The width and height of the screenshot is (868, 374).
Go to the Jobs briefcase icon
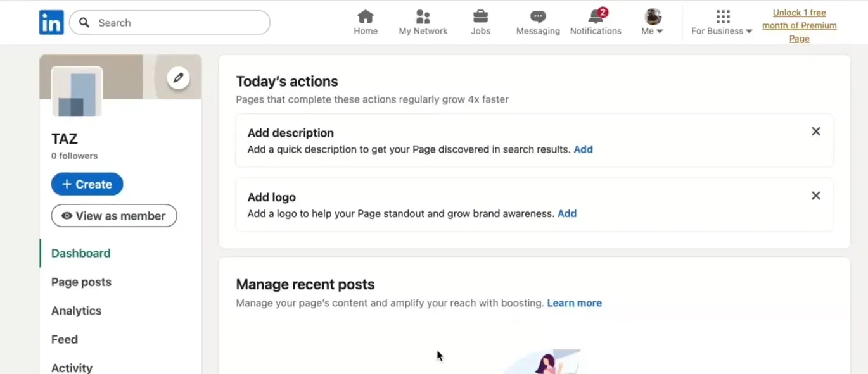tap(480, 17)
